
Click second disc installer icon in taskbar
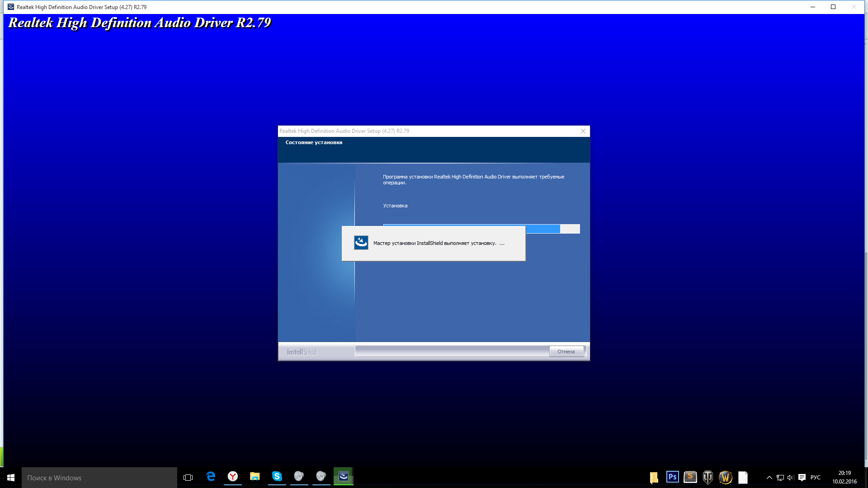(x=321, y=476)
